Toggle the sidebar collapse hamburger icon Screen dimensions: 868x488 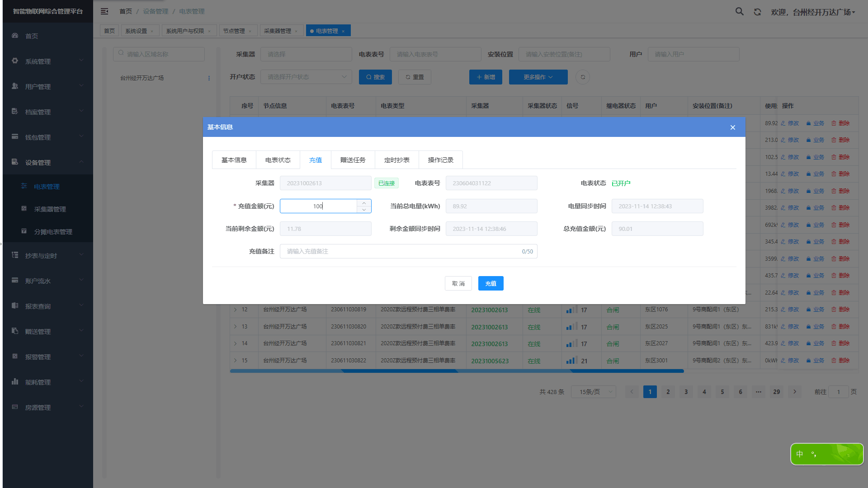[104, 11]
